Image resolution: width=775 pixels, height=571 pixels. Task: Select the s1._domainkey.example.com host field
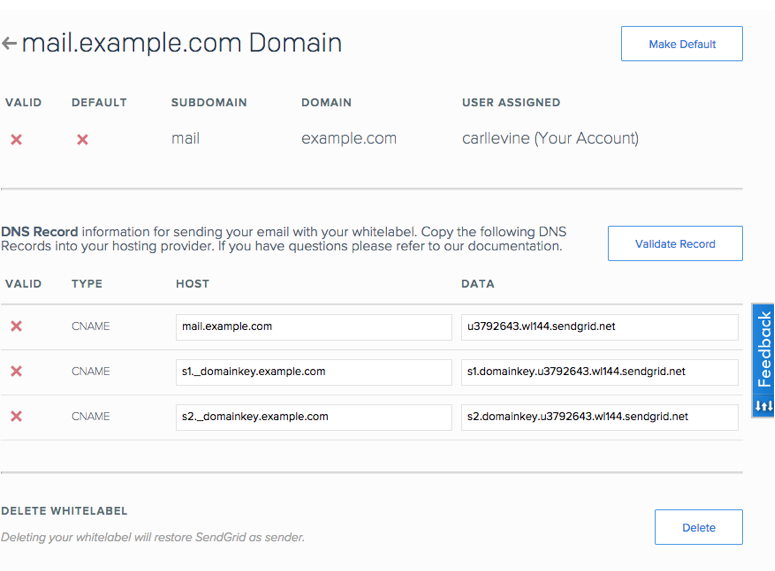tap(313, 372)
